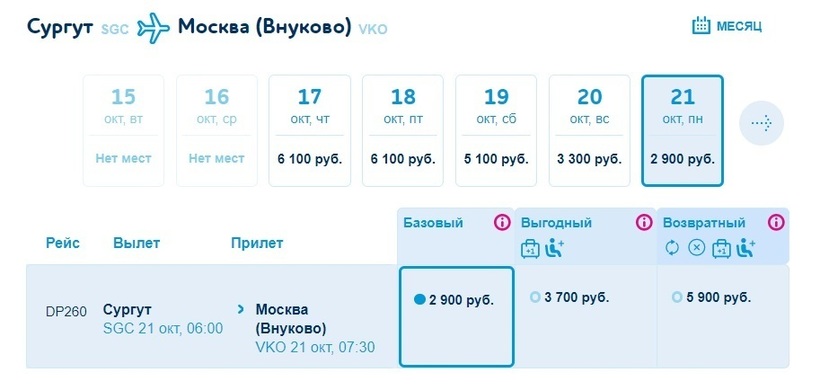Choose the 17 окт date tab
Viewport: 820px width, 390px height.
tap(310, 131)
